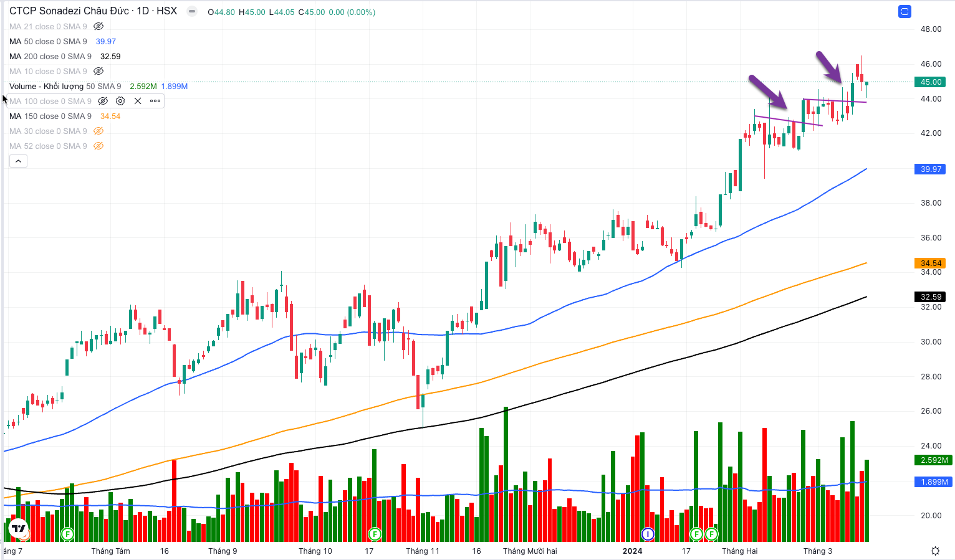Open more options for MA 100 indicator
The width and height of the screenshot is (955, 560).
[x=155, y=101]
